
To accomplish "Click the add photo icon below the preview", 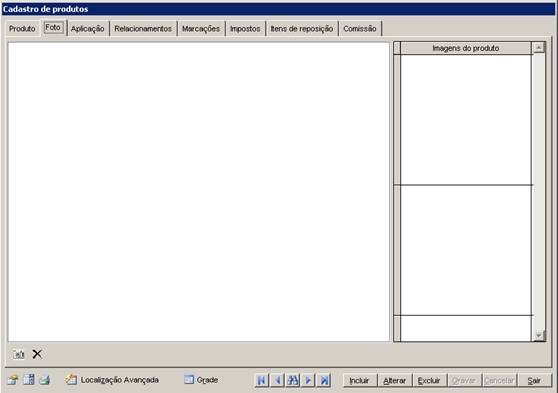I will 19,354.
